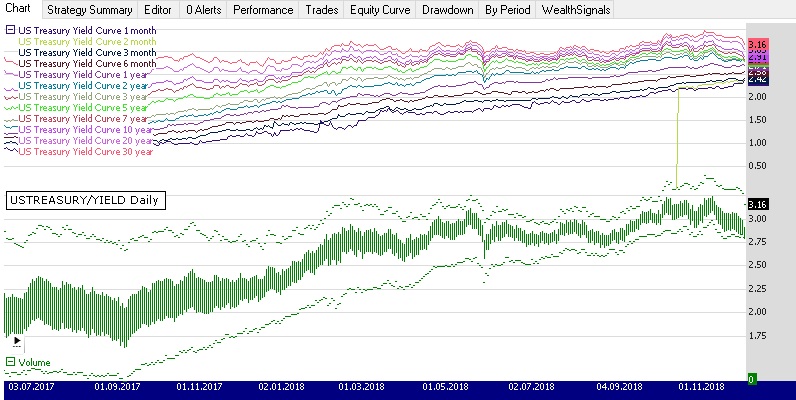This screenshot has height=400, width=796.
Task: Open the Editor tab
Action: point(158,10)
